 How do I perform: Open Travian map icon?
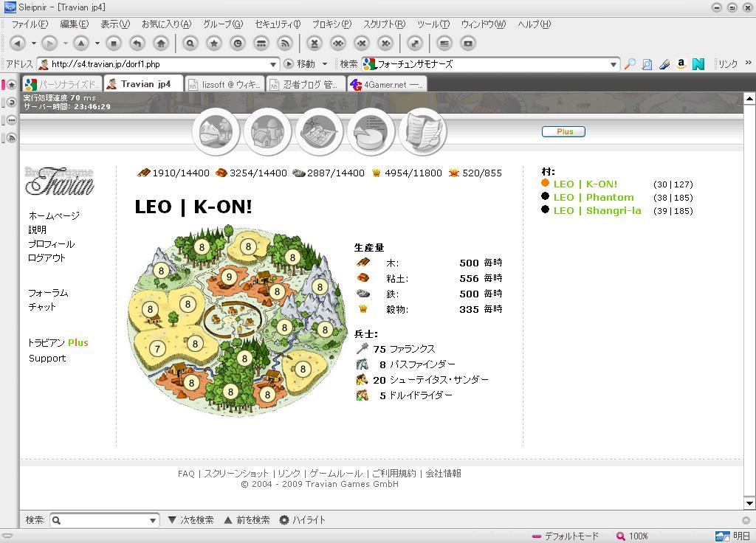(x=319, y=131)
